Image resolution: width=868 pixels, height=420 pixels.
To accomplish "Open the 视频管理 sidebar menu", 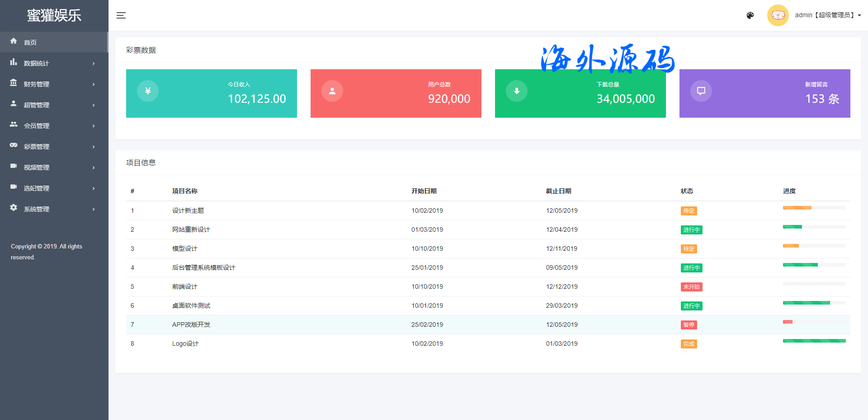I will pyautogui.click(x=37, y=167).
